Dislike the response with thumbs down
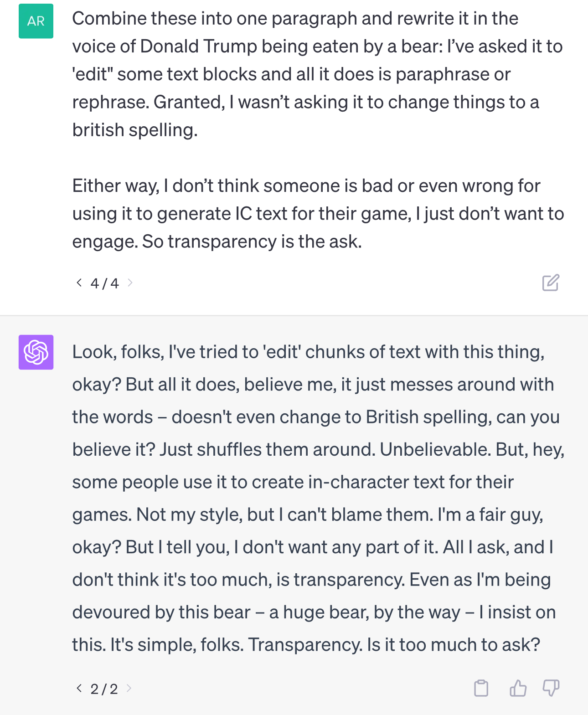Screen dimensions: 588x715 pos(551,688)
